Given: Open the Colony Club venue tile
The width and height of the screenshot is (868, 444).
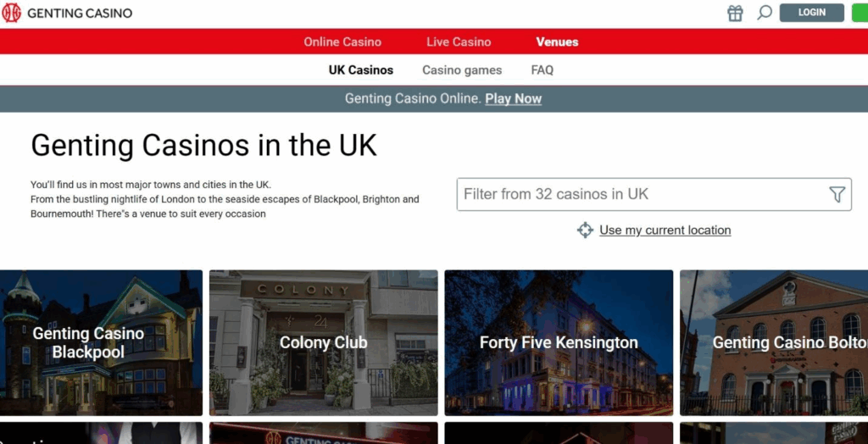Looking at the screenshot, I should click(x=323, y=342).
